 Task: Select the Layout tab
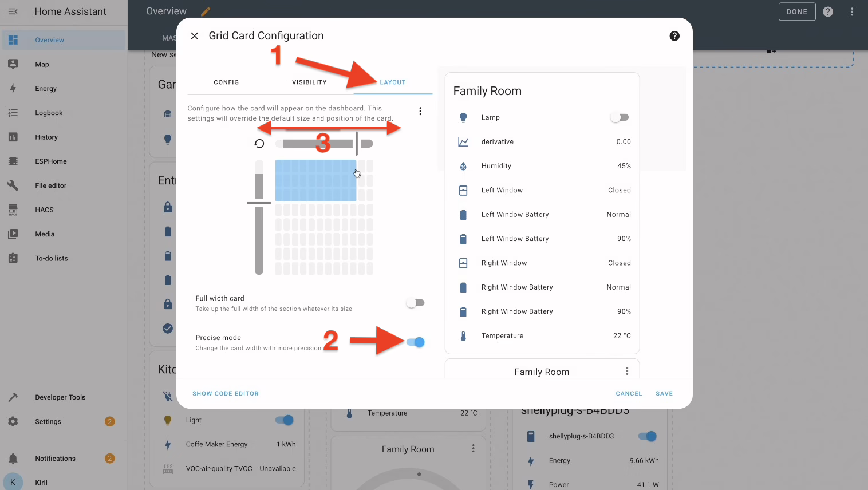point(393,82)
